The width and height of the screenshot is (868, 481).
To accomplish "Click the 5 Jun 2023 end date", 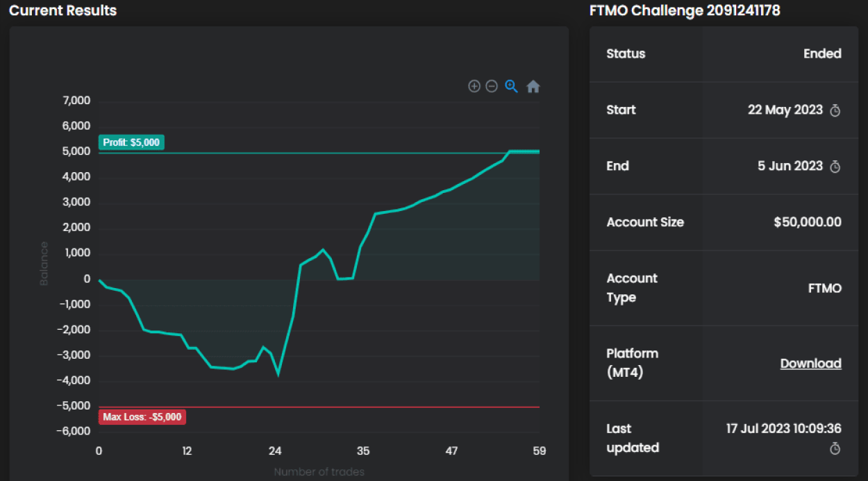I will click(790, 166).
